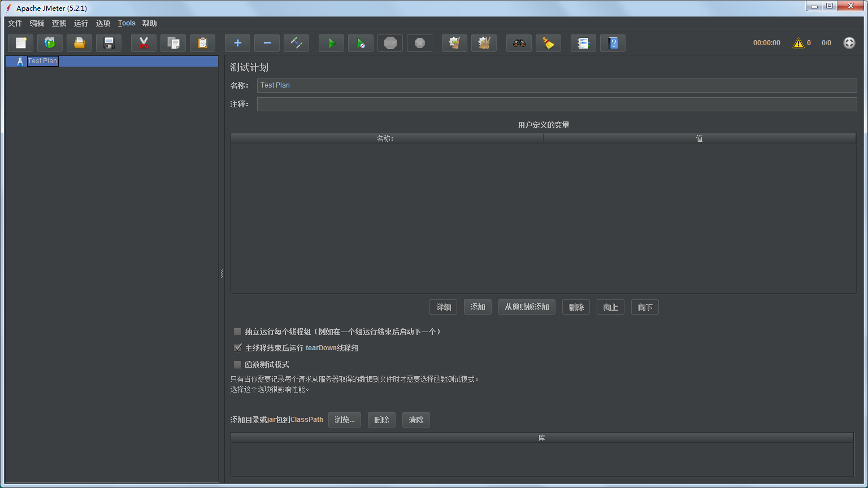Image resolution: width=868 pixels, height=488 pixels.
Task: Start the test with the green play icon
Action: tap(332, 43)
